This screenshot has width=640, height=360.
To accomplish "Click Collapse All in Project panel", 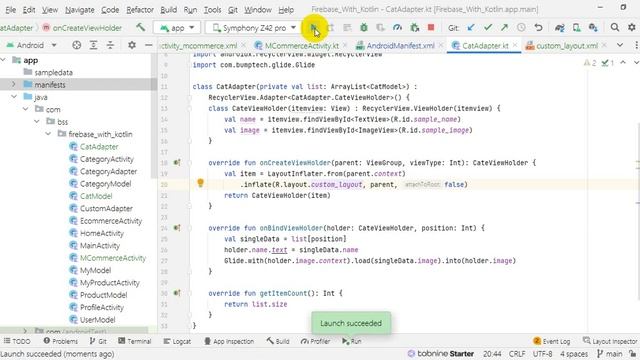I will coord(110,45).
